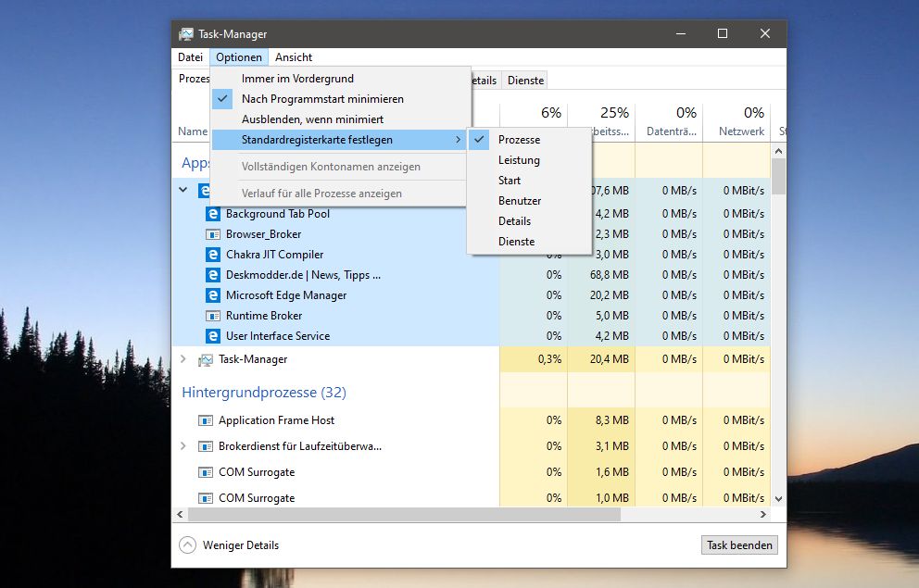Click the Task beenden button
This screenshot has width=919, height=588.
point(739,545)
